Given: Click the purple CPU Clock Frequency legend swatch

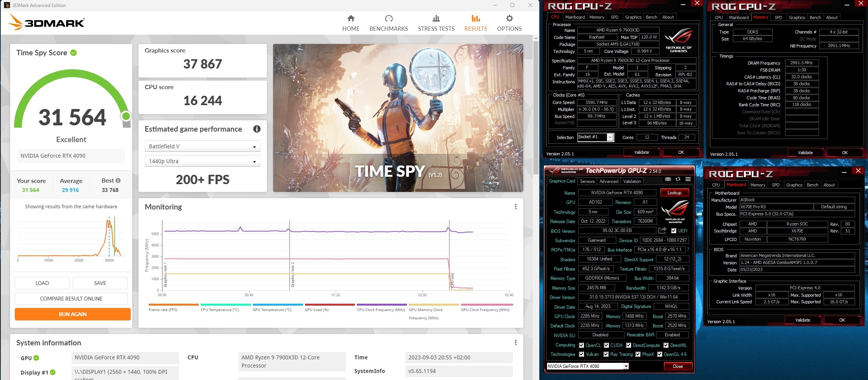Looking at the screenshot, I should [x=382, y=304].
